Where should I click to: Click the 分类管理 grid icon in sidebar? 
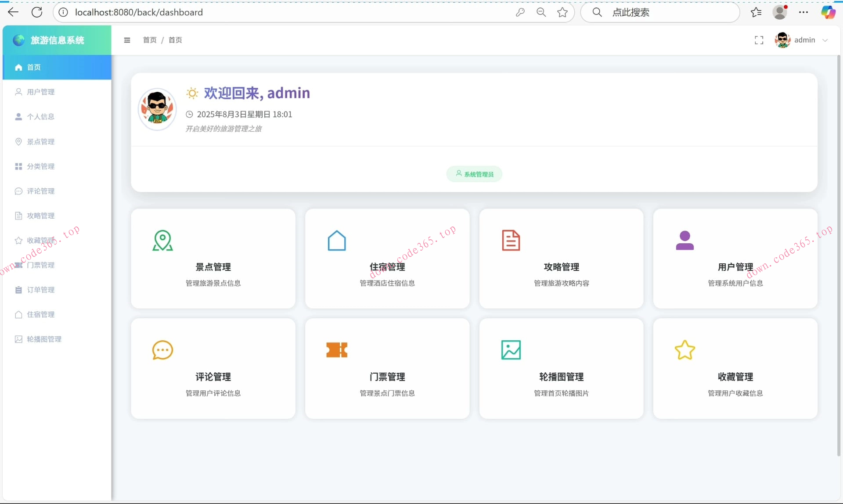[18, 166]
